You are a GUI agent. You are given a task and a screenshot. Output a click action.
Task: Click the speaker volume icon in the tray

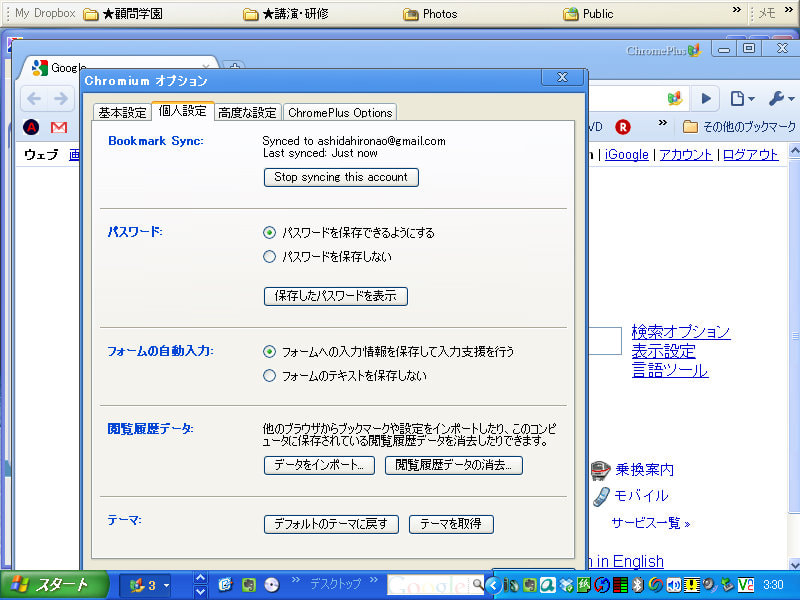point(672,584)
